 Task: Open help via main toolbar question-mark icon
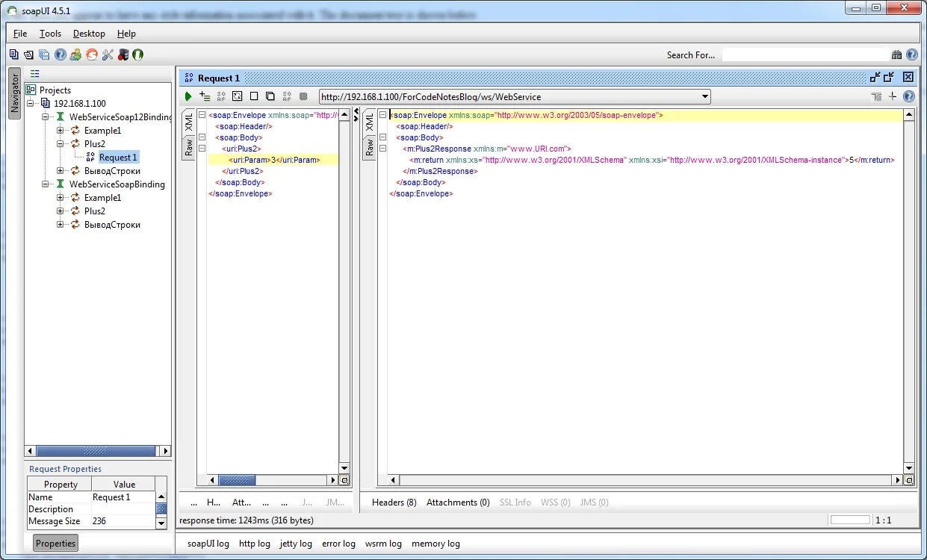tap(61, 55)
